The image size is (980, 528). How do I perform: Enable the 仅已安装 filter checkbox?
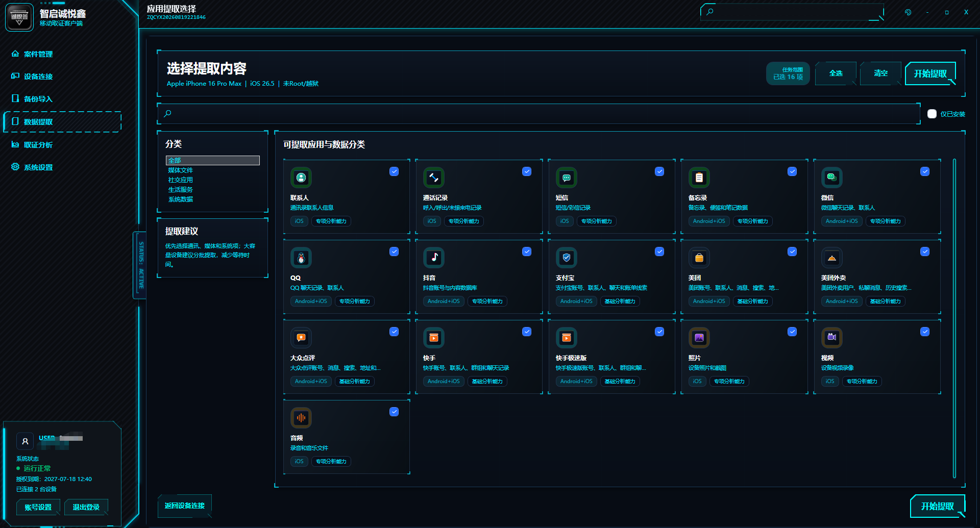coord(932,114)
